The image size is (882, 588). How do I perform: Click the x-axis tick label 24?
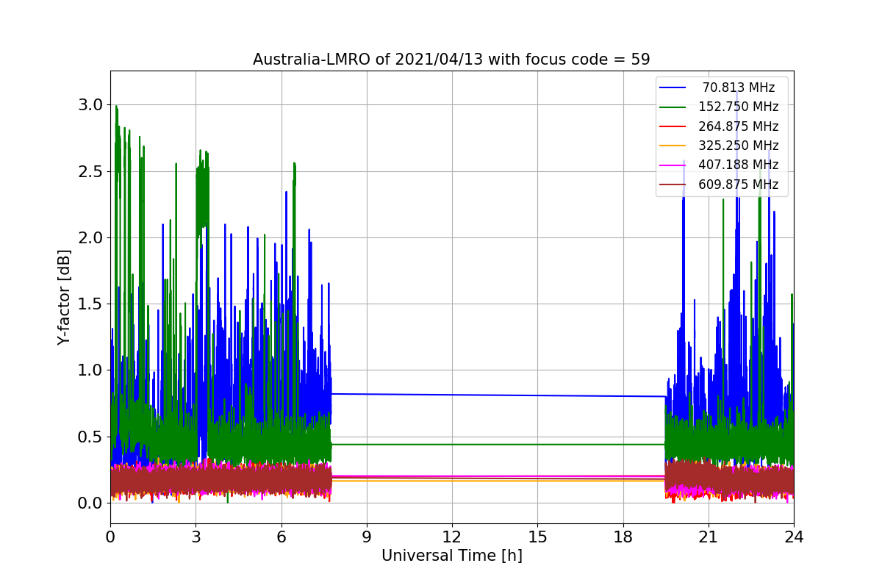coord(793,537)
